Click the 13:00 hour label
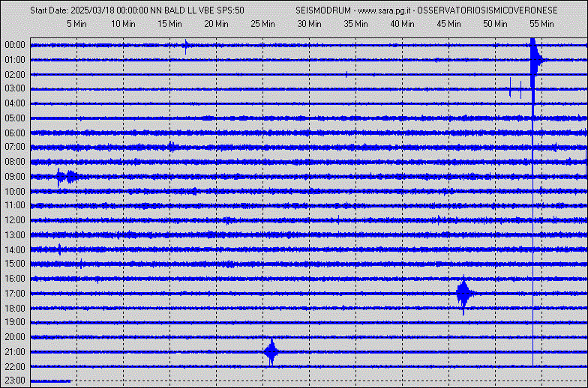 tap(15, 235)
